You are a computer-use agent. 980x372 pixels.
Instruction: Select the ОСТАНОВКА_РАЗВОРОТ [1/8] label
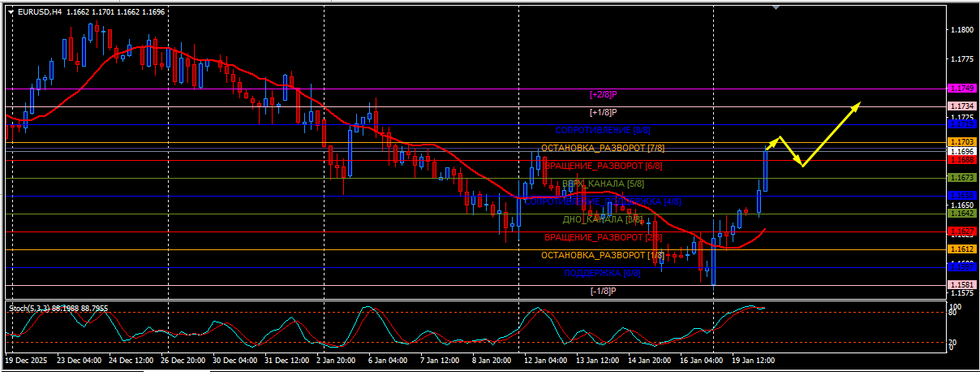[603, 255]
